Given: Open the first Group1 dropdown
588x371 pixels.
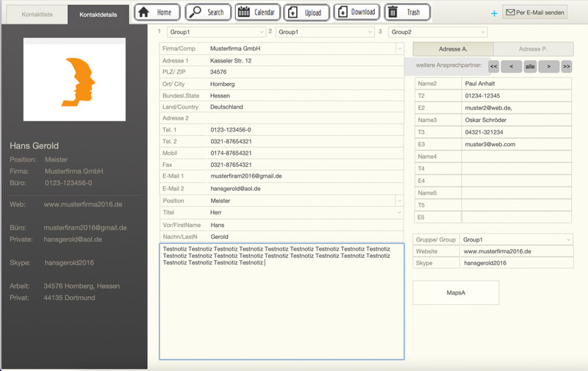Looking at the screenshot, I should click(216, 32).
